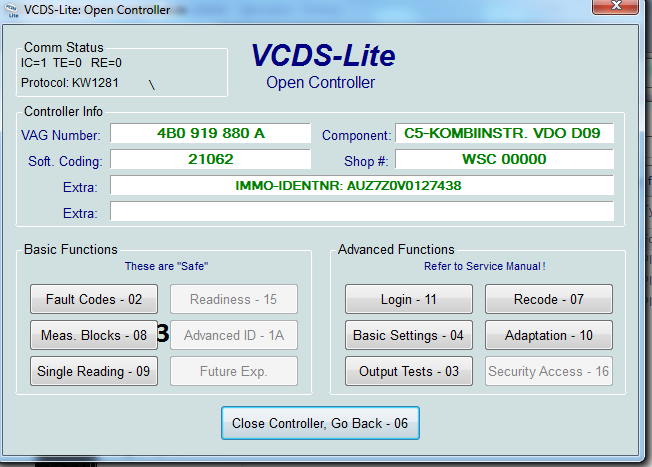Click the 'Protocol: KW1281' text

coord(70,83)
